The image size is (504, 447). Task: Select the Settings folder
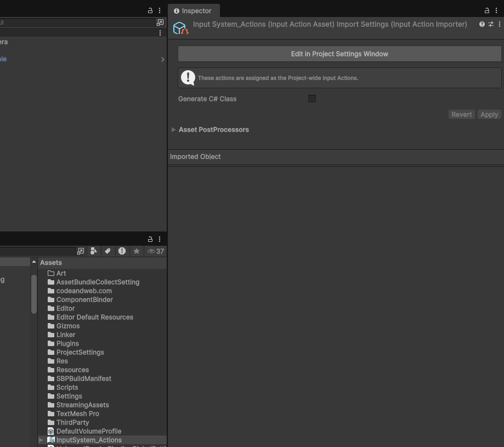point(102,396)
